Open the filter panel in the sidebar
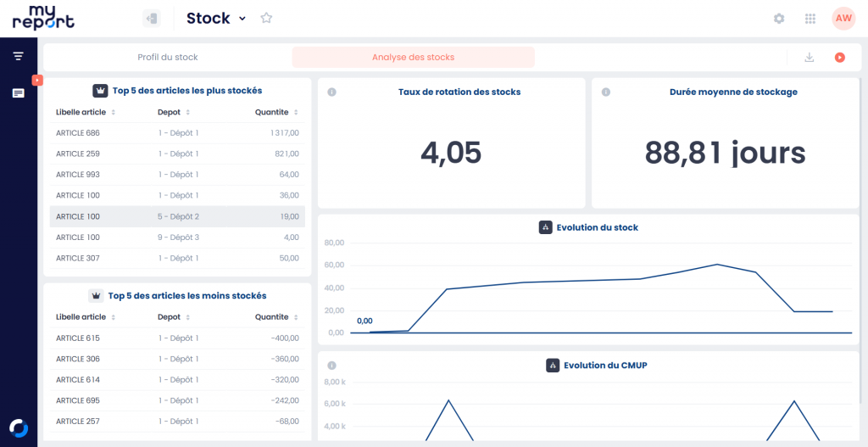868x447 pixels. click(x=18, y=56)
